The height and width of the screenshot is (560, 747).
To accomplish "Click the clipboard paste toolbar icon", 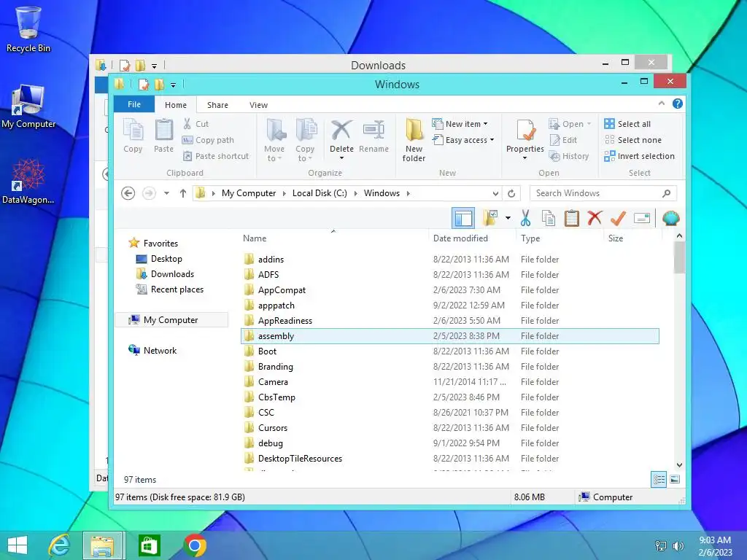I will coord(572,218).
